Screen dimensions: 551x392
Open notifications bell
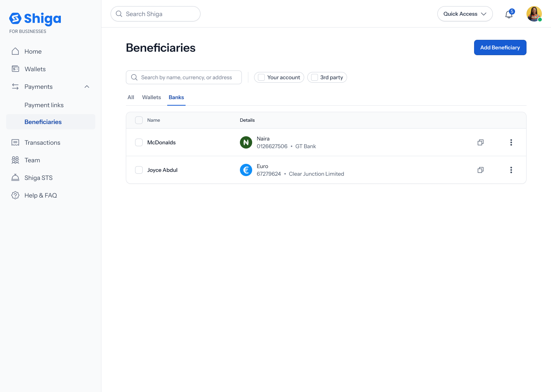pyautogui.click(x=509, y=14)
